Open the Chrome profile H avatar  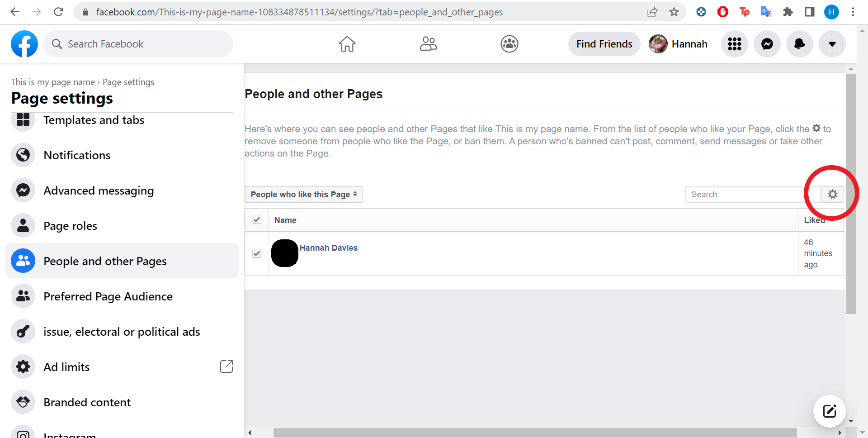[831, 12]
